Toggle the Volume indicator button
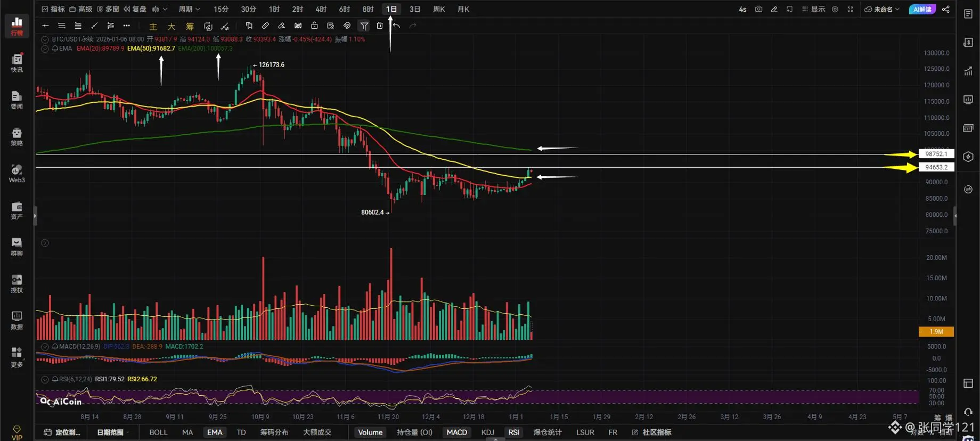This screenshot has width=980, height=441. pyautogui.click(x=370, y=432)
